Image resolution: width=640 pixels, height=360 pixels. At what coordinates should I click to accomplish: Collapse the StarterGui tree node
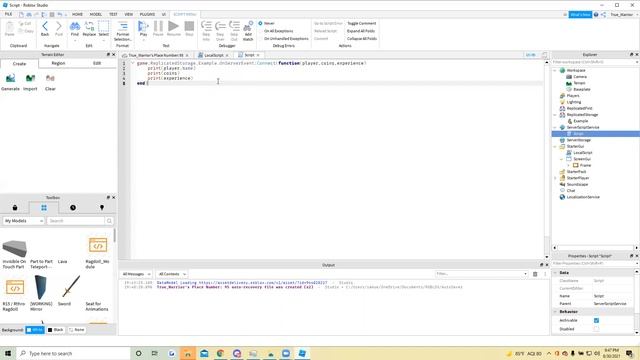pos(555,146)
